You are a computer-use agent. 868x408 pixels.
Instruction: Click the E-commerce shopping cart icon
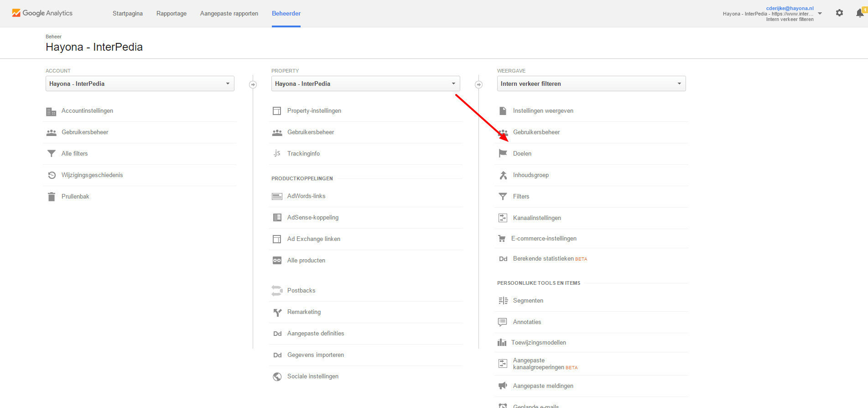pos(502,239)
